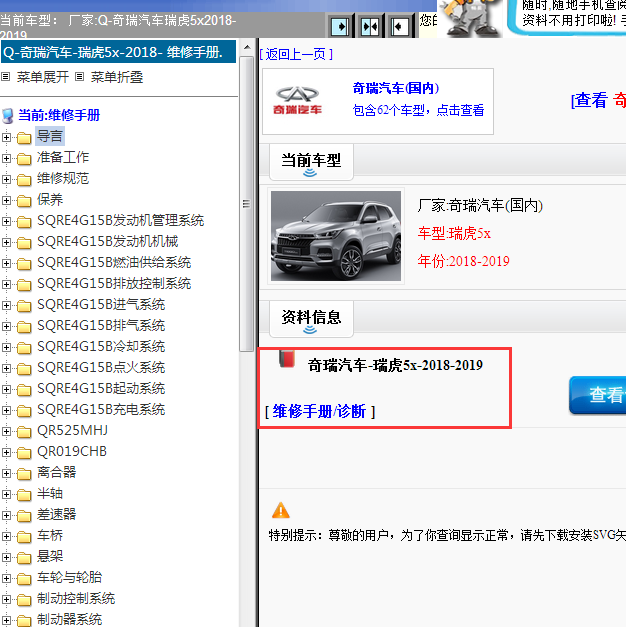This screenshot has height=627, width=626.
Task: Expand the SQRE4G15B排气系统 node
Action: 6,326
